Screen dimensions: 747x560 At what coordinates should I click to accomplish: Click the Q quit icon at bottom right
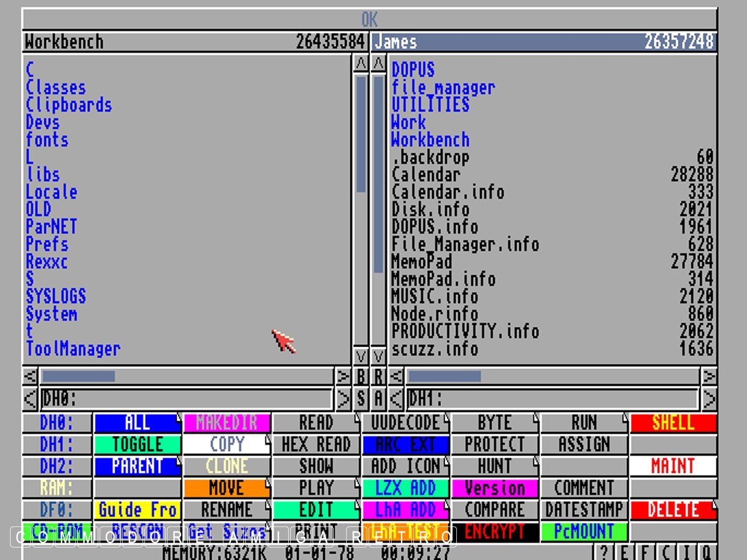click(707, 551)
